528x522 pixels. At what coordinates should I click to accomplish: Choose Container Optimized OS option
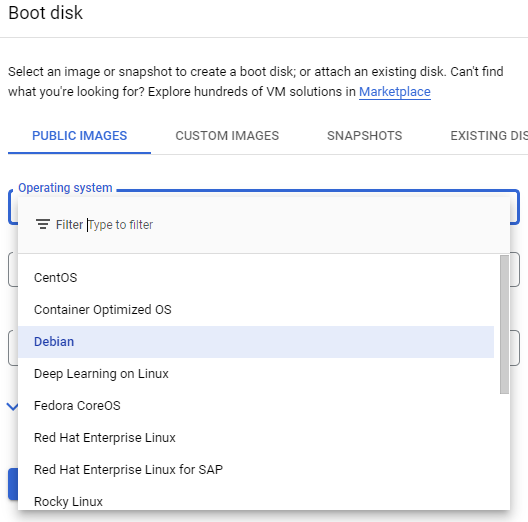click(x=256, y=309)
